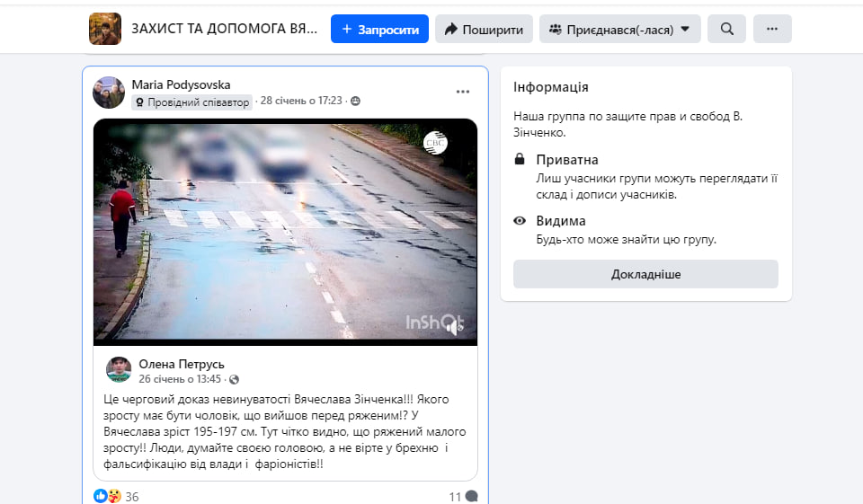Click the search magnifier icon in group header
863x504 pixels.
tap(726, 29)
